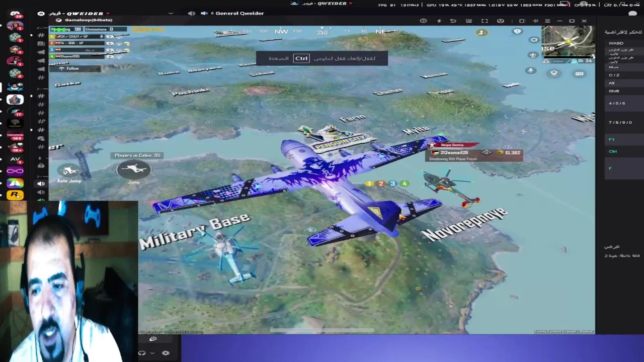Click the locked channel padlock icon
This screenshot has width=644, height=362.
tap(41, 165)
